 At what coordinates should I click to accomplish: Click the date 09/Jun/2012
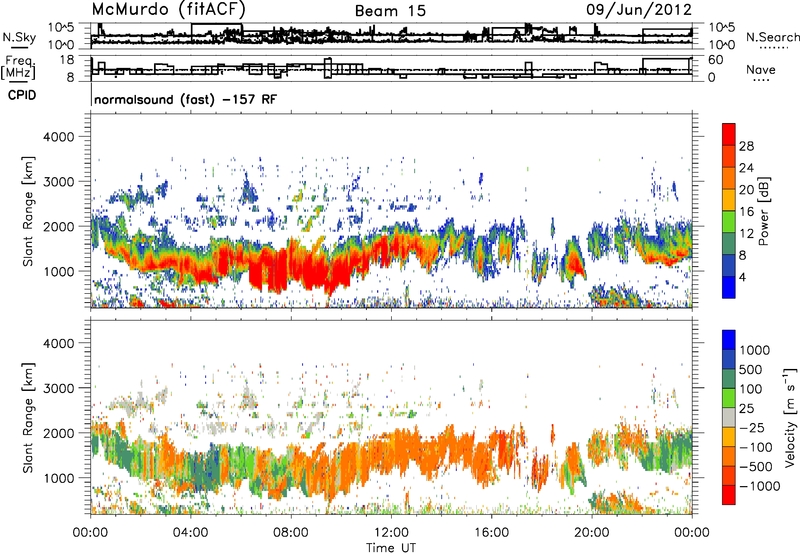click(x=639, y=9)
